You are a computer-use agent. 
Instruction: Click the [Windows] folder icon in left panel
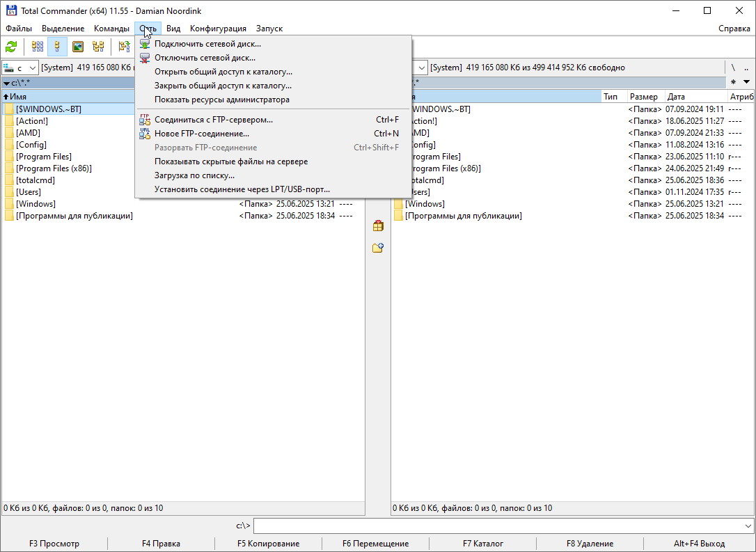(x=9, y=204)
